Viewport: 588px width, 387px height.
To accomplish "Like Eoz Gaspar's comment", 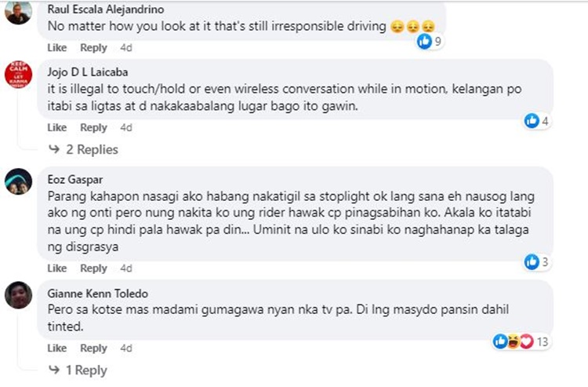I will pyautogui.click(x=57, y=268).
